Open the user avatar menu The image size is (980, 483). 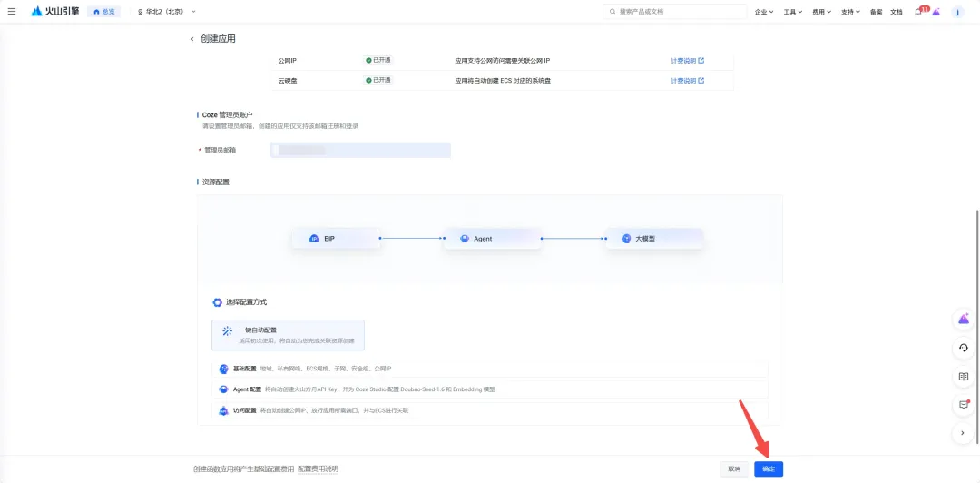click(x=958, y=11)
